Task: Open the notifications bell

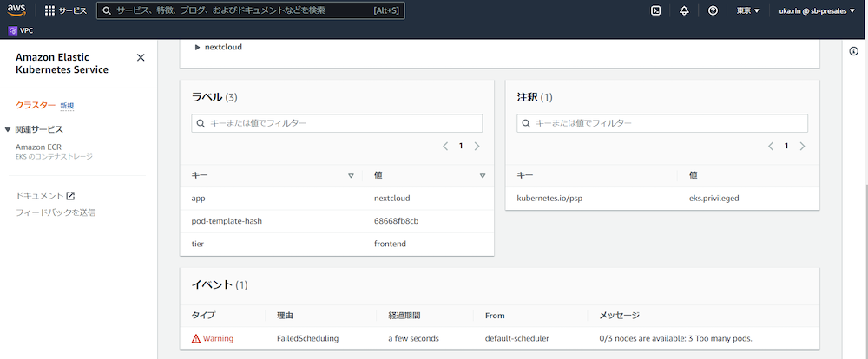Action: [x=684, y=10]
